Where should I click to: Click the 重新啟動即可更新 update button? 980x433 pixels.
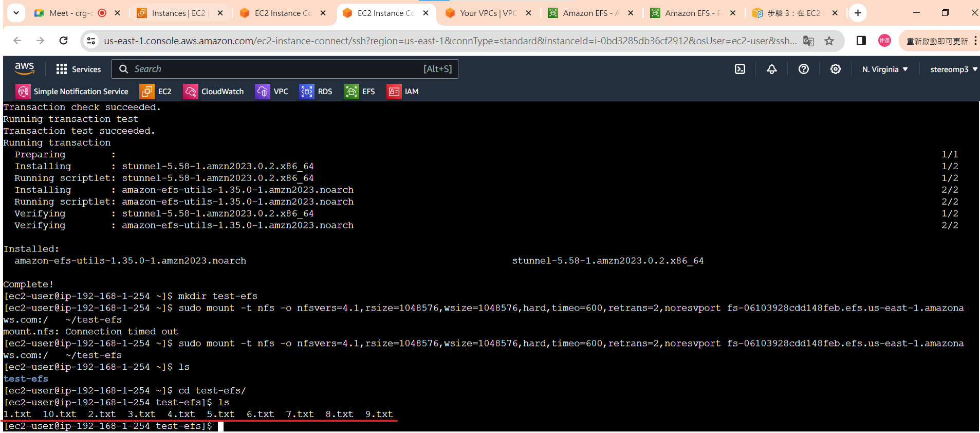click(937, 41)
